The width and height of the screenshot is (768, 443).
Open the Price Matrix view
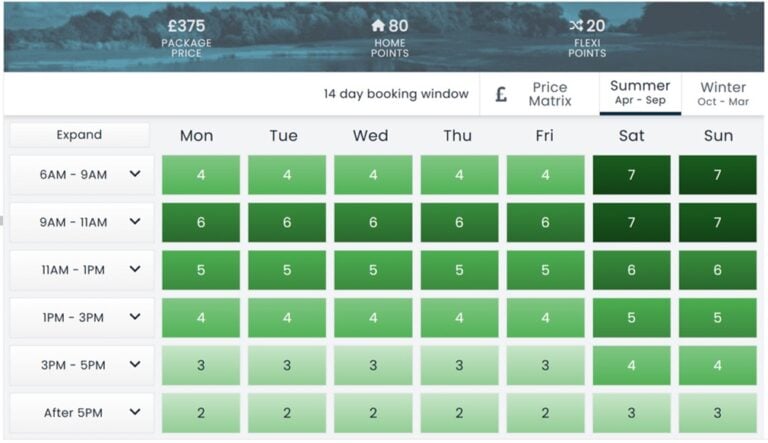pos(549,95)
